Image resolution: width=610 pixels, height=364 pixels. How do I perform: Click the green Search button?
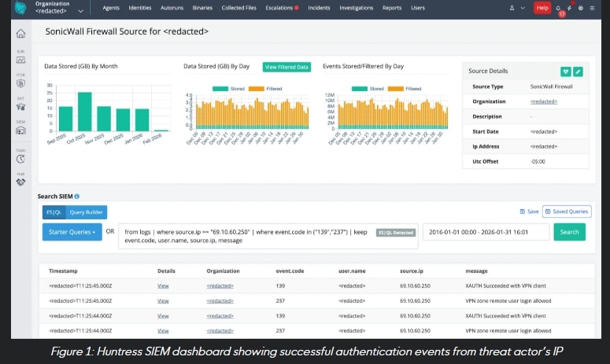coord(569,232)
